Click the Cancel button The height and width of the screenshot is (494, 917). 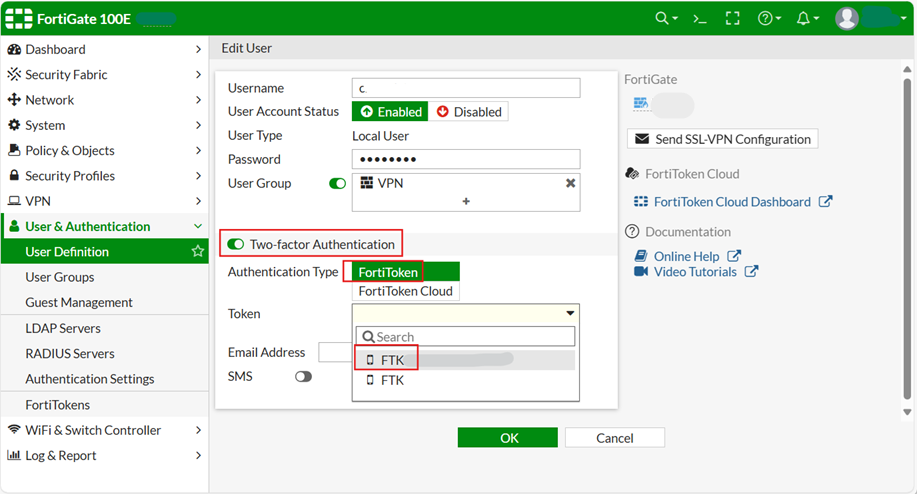point(615,438)
